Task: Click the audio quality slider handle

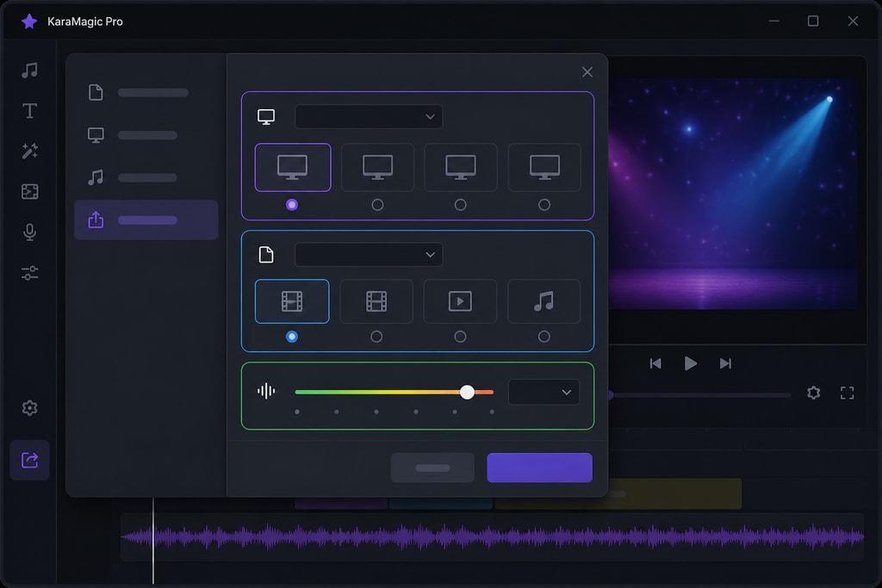Action: [x=467, y=392]
